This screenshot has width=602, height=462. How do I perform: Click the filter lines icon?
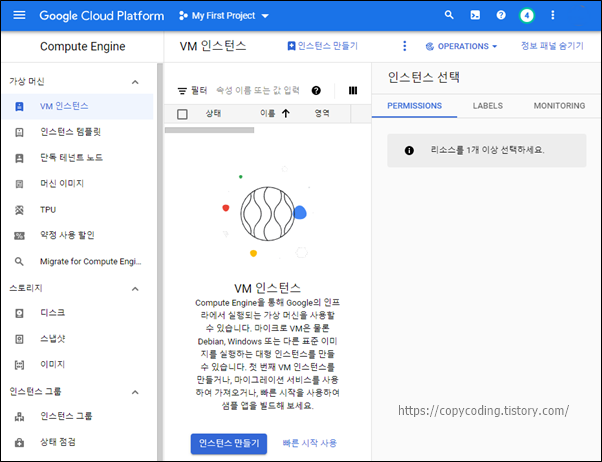[182, 91]
